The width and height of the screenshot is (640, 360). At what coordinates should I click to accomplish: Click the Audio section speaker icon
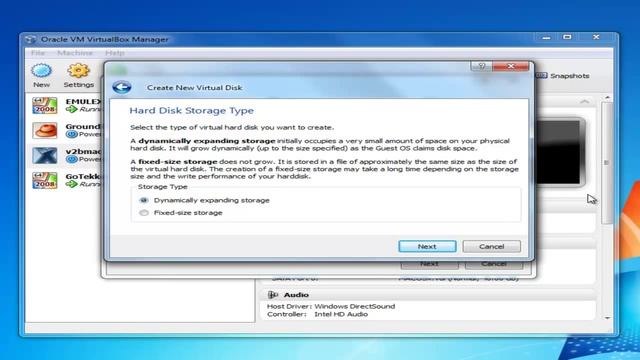click(273, 295)
